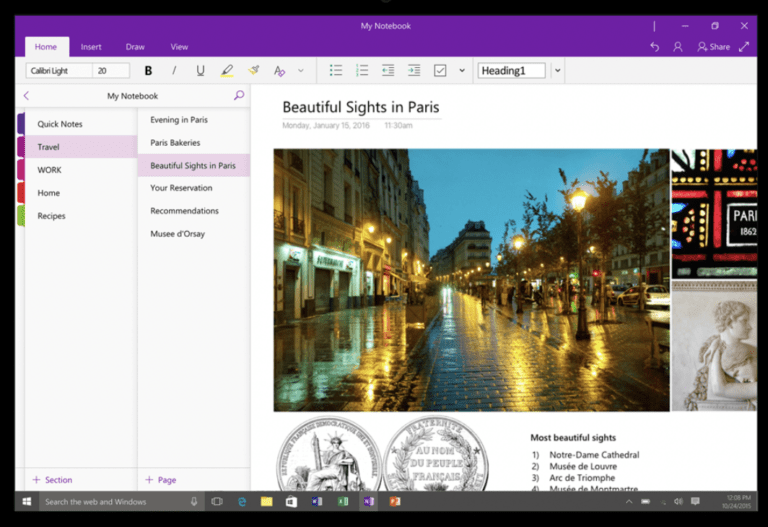Select the red WORK section color tab
Screen dimensions: 768x527
[x=21, y=170]
